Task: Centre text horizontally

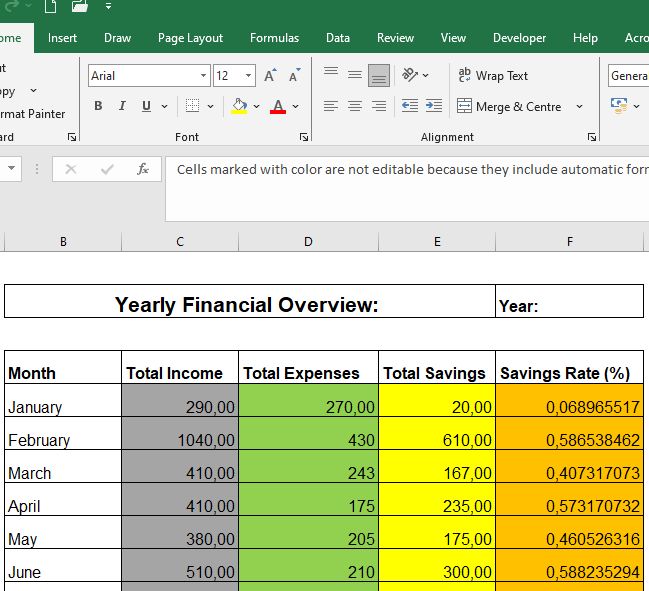Action: pyautogui.click(x=355, y=106)
